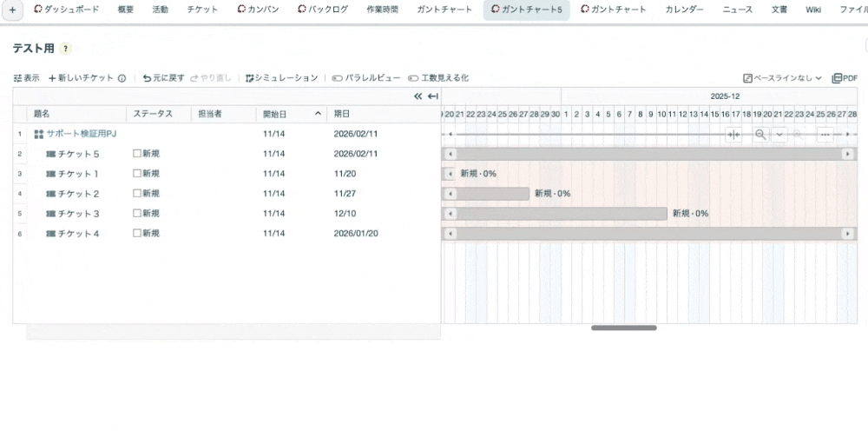Click the horizontal scrollbar under the gantt chart
The height and width of the screenshot is (444, 868).
[623, 328]
